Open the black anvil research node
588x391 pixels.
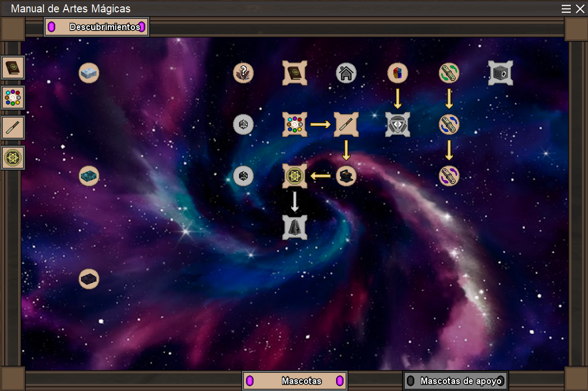point(346,175)
